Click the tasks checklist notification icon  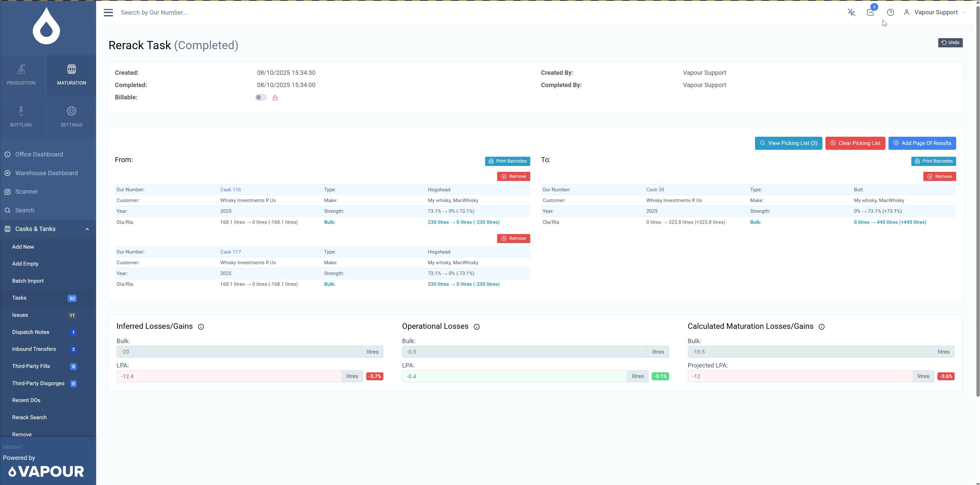pos(870,13)
